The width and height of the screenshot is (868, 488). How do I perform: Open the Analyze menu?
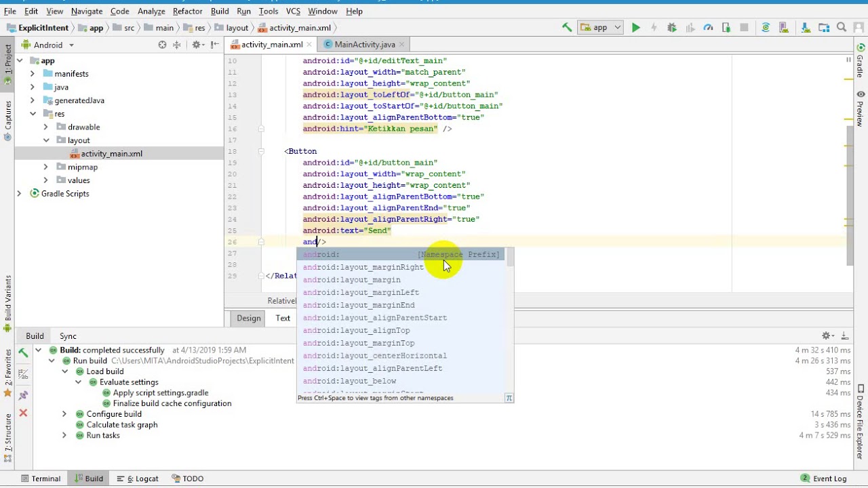[152, 11]
